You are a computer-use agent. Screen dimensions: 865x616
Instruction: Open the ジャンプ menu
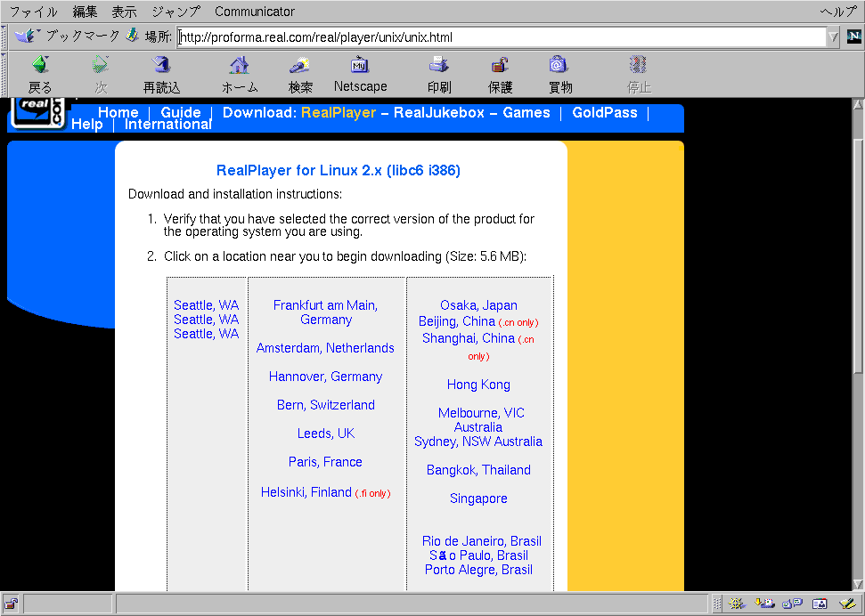(x=176, y=12)
